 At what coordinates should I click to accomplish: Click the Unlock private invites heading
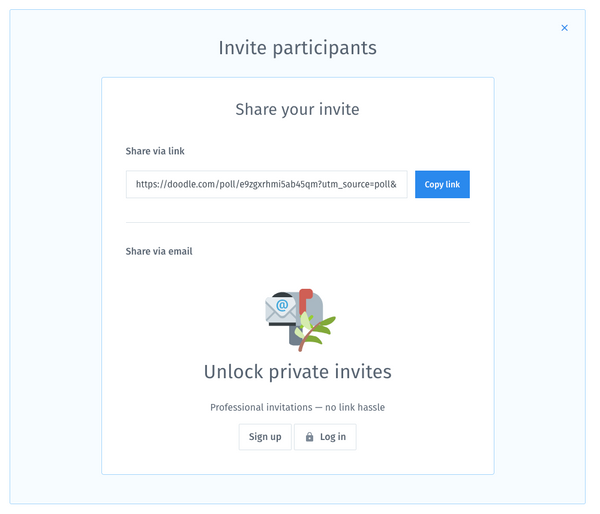point(297,372)
